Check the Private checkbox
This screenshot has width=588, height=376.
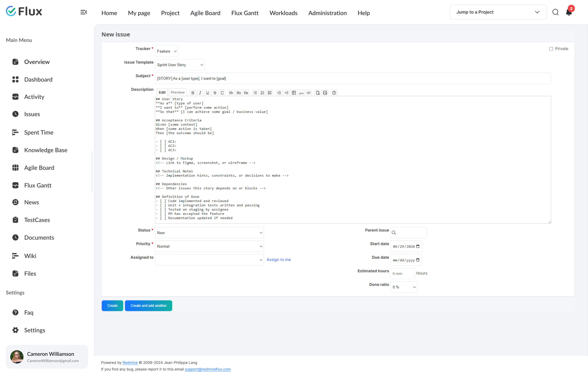551,49
